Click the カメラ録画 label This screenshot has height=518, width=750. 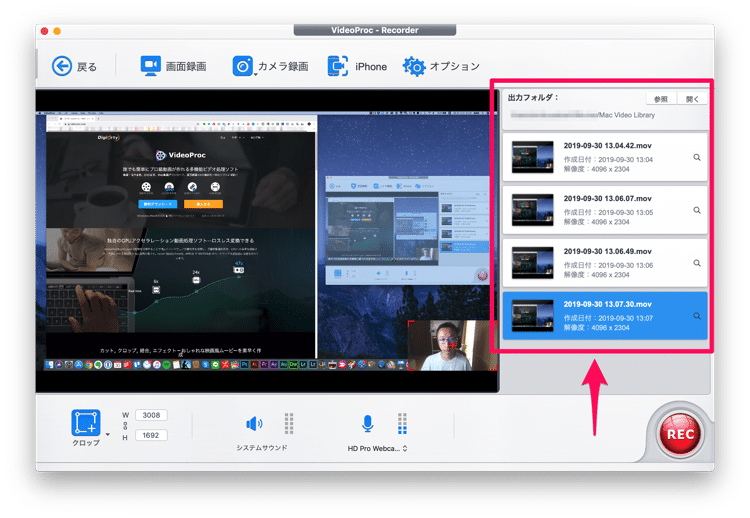coord(283,66)
